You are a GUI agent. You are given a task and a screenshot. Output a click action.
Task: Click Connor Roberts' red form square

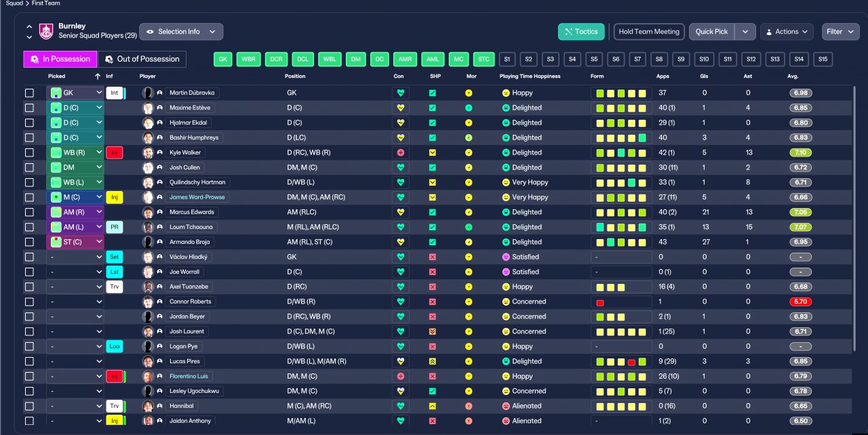point(600,302)
